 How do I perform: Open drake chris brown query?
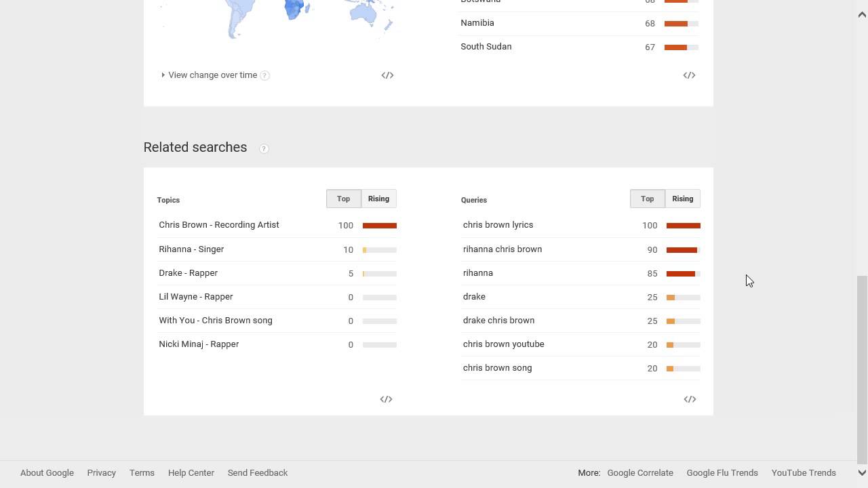point(498,321)
